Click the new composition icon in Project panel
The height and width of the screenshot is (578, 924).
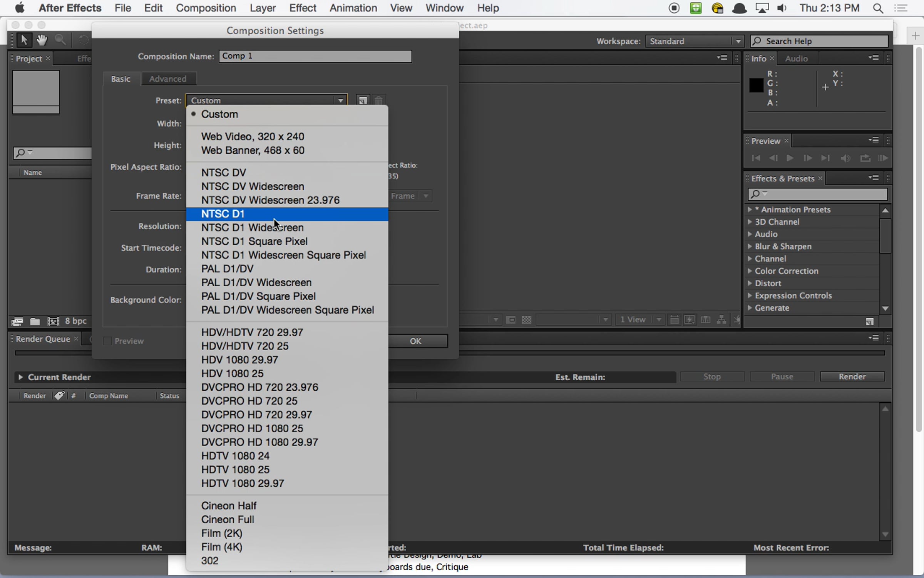coord(53,321)
